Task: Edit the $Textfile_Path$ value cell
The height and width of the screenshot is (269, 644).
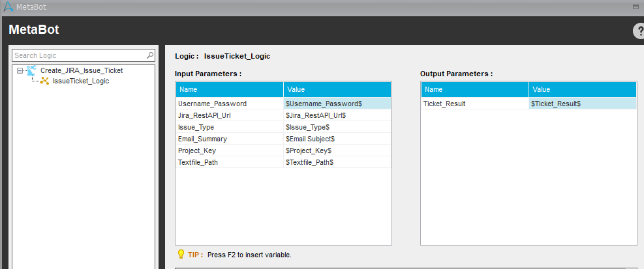Action: (x=337, y=162)
